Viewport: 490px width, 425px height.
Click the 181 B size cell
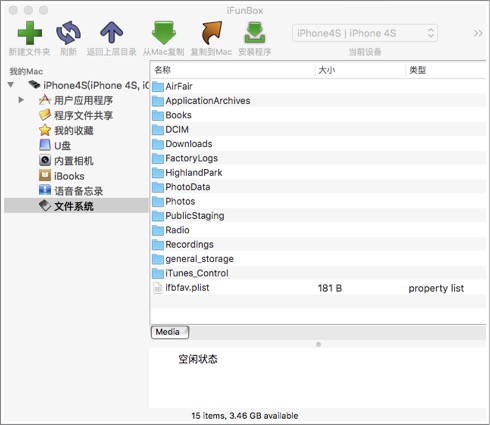(330, 288)
